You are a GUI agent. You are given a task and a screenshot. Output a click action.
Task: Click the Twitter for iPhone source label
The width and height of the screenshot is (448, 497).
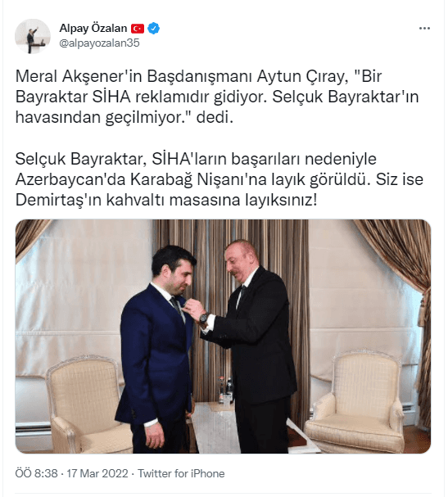click(x=181, y=473)
